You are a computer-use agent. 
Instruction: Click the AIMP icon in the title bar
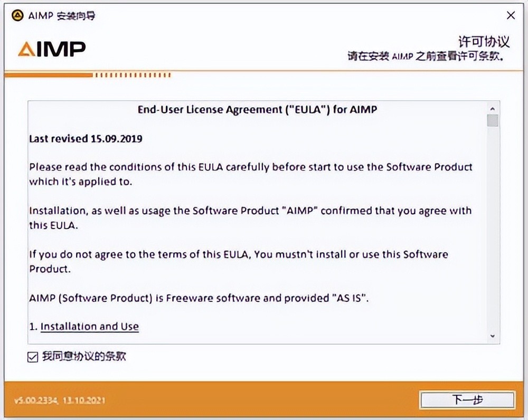[x=17, y=15]
